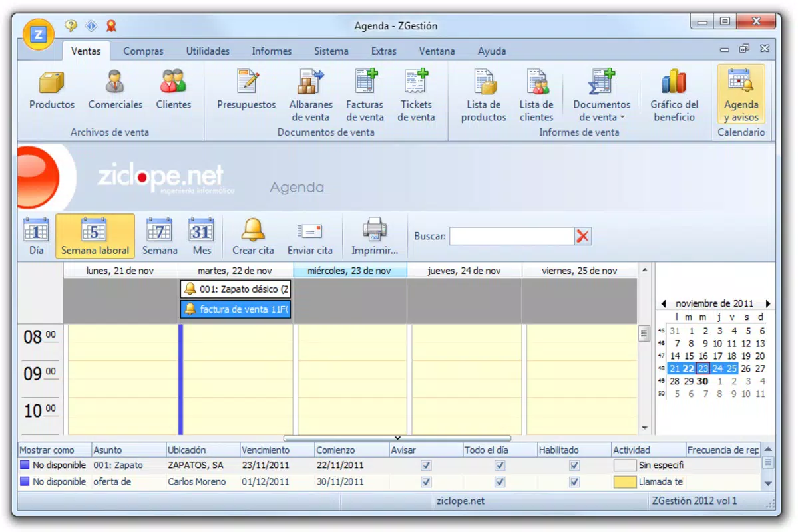The height and width of the screenshot is (532, 798).
Task: Open Gráfico del beneficio chart
Action: pos(674,96)
